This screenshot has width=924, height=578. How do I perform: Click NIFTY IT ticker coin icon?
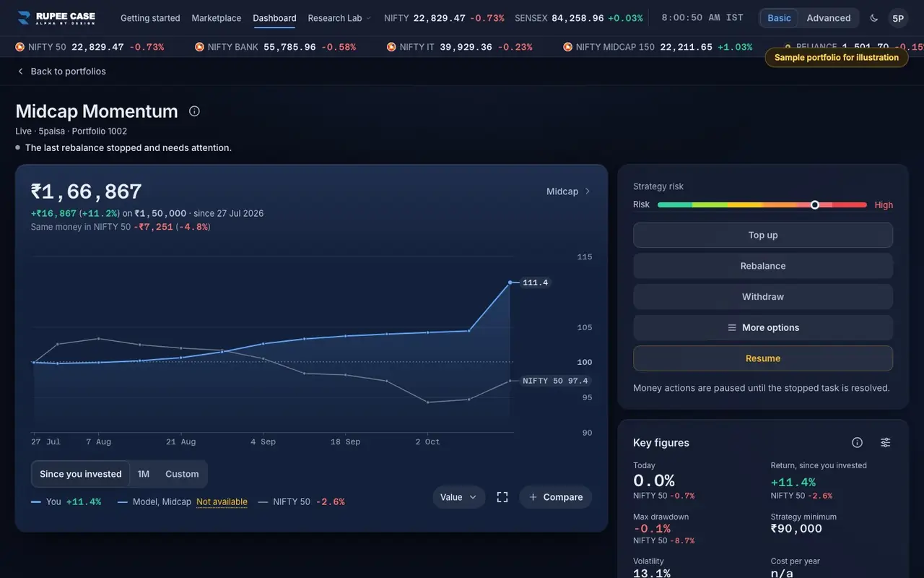(x=391, y=47)
